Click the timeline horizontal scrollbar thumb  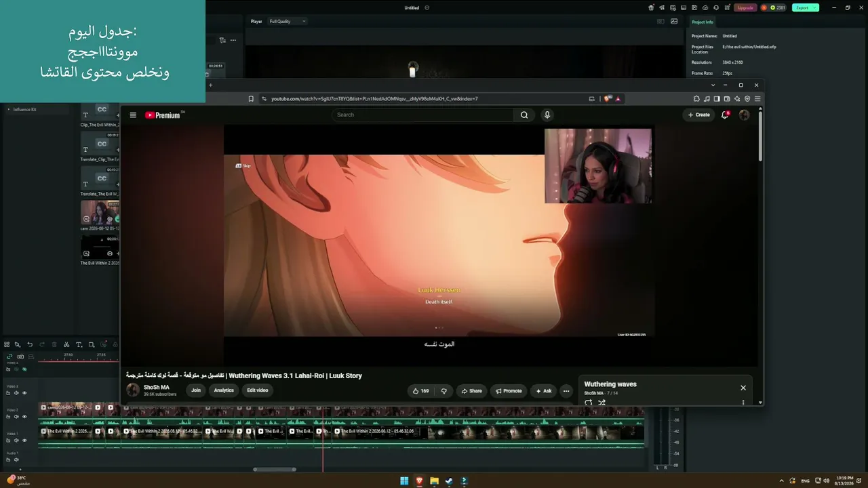click(x=275, y=469)
